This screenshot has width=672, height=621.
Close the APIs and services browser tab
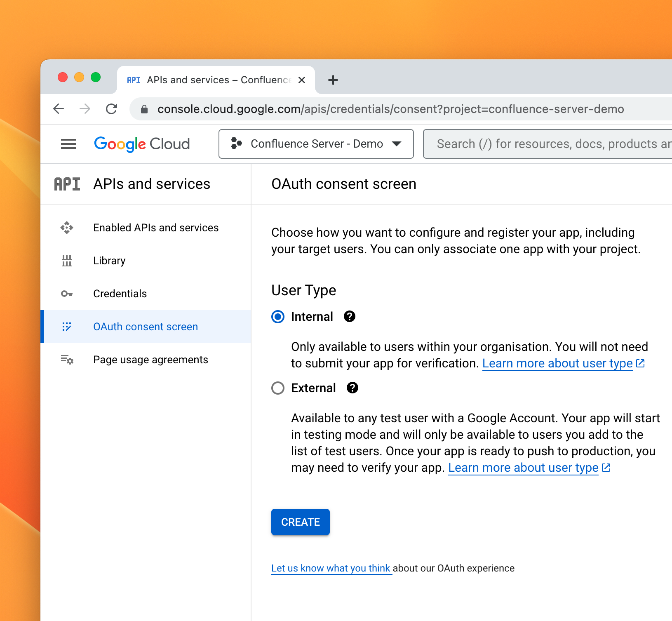click(302, 80)
